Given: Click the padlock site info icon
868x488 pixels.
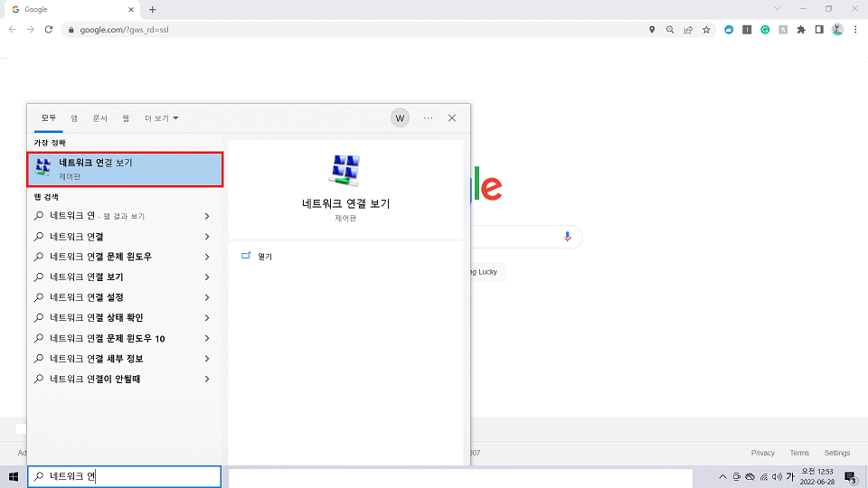Looking at the screenshot, I should (71, 30).
